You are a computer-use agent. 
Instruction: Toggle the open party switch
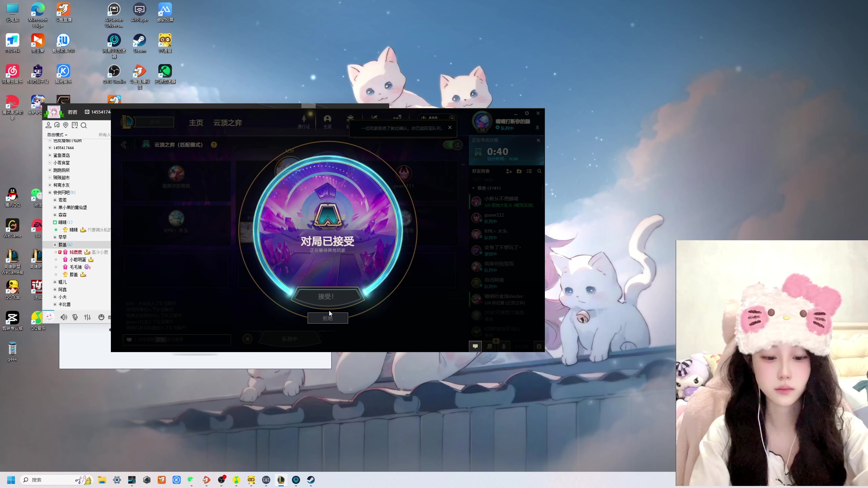click(453, 145)
